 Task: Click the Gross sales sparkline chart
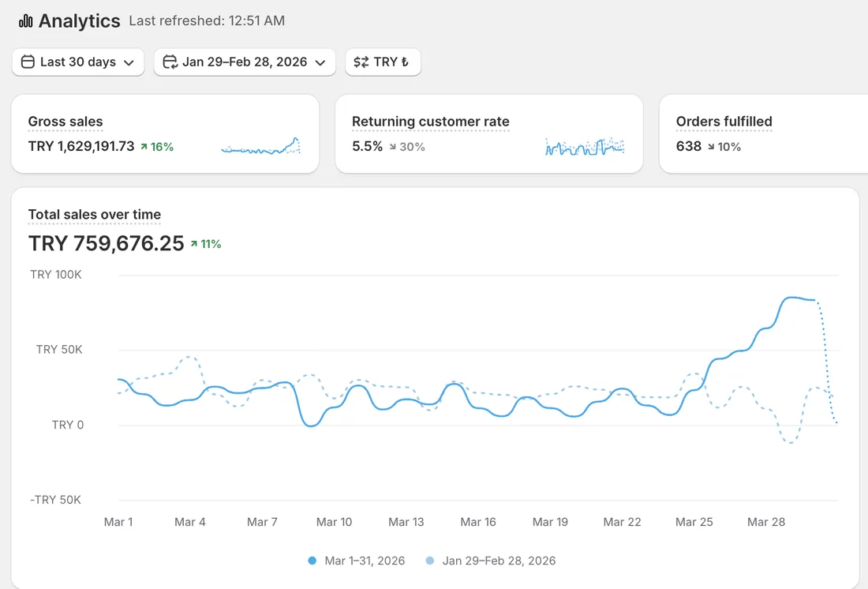(x=260, y=146)
